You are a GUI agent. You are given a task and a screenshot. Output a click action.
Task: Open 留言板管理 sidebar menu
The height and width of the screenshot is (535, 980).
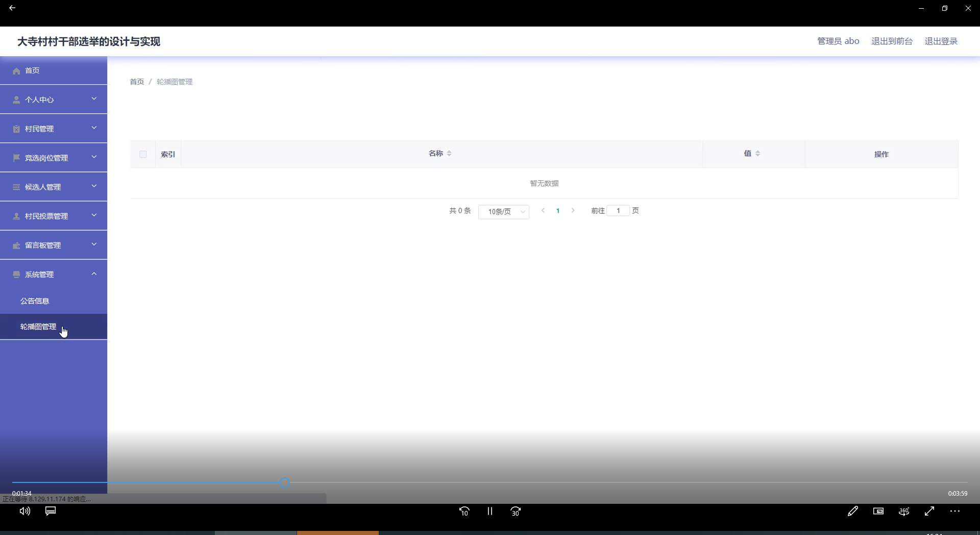pyautogui.click(x=54, y=245)
